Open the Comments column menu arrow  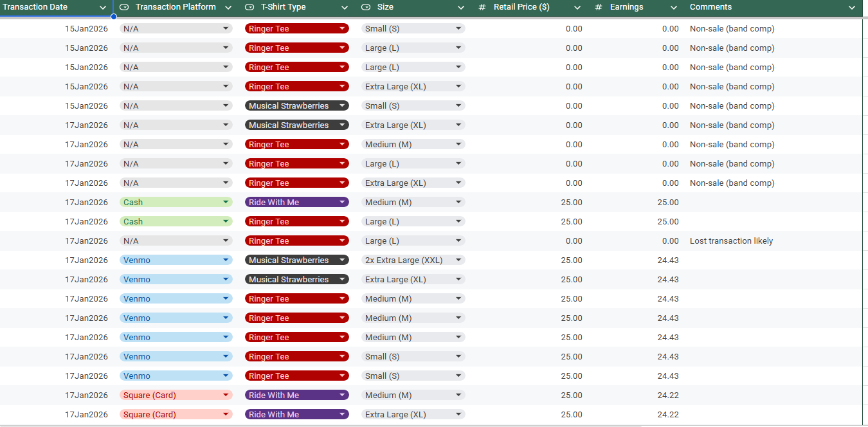tap(852, 8)
